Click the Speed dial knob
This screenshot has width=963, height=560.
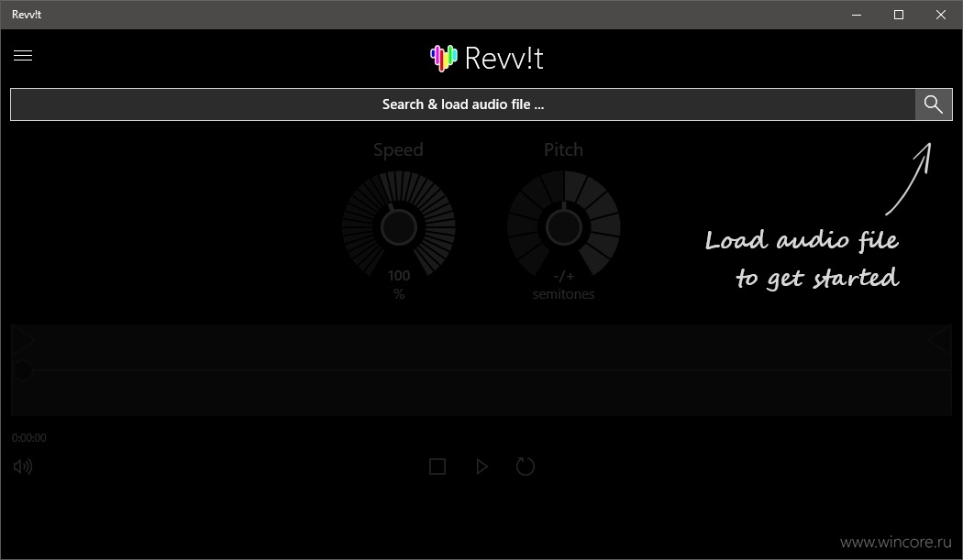point(399,226)
